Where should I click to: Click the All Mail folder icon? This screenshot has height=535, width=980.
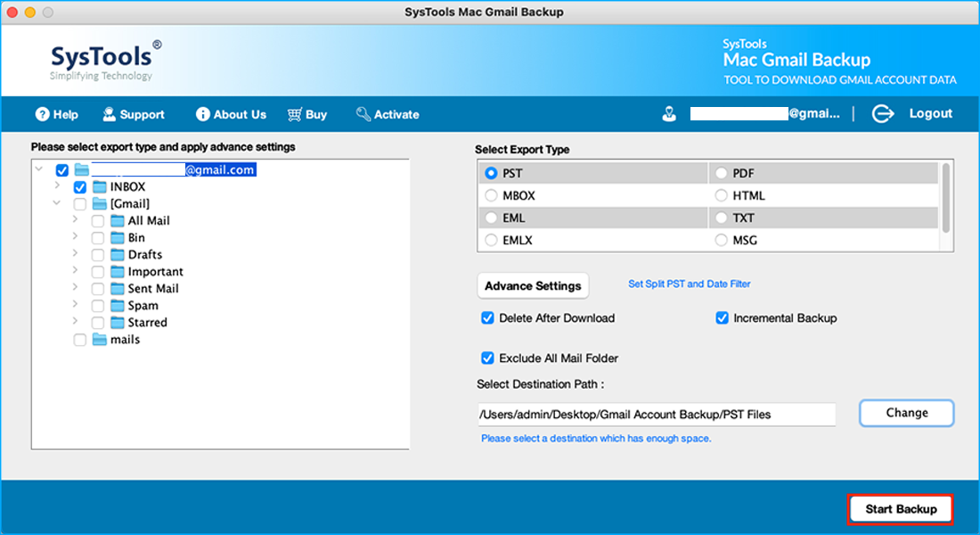pyautogui.click(x=118, y=220)
